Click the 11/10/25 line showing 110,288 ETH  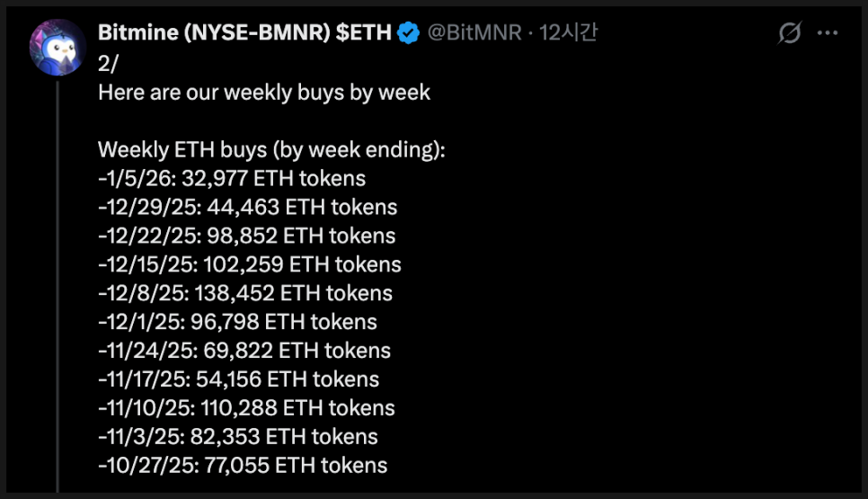(x=246, y=408)
